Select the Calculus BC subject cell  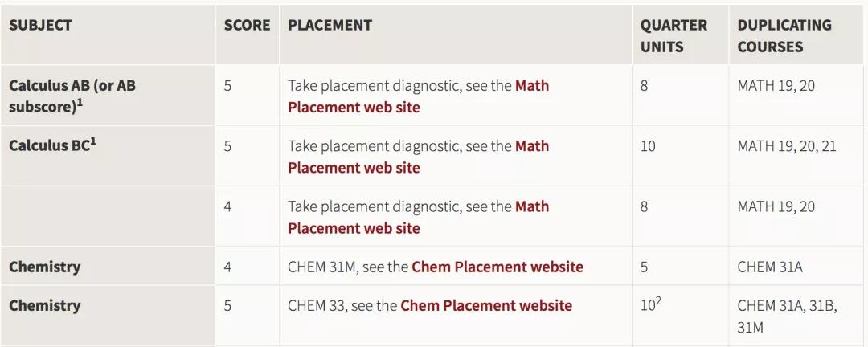(x=52, y=145)
